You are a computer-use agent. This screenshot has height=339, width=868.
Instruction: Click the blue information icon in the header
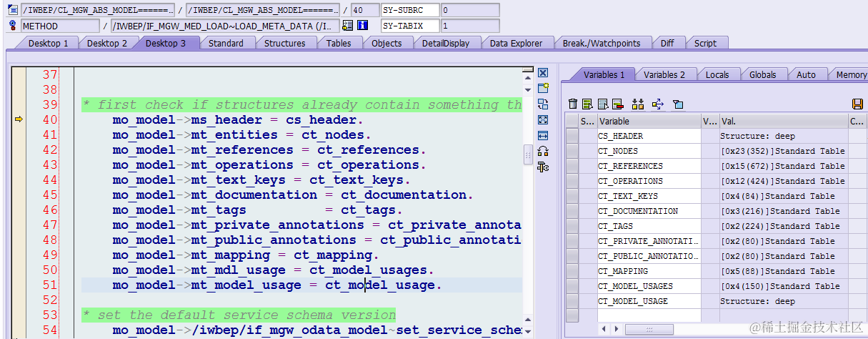(x=361, y=26)
